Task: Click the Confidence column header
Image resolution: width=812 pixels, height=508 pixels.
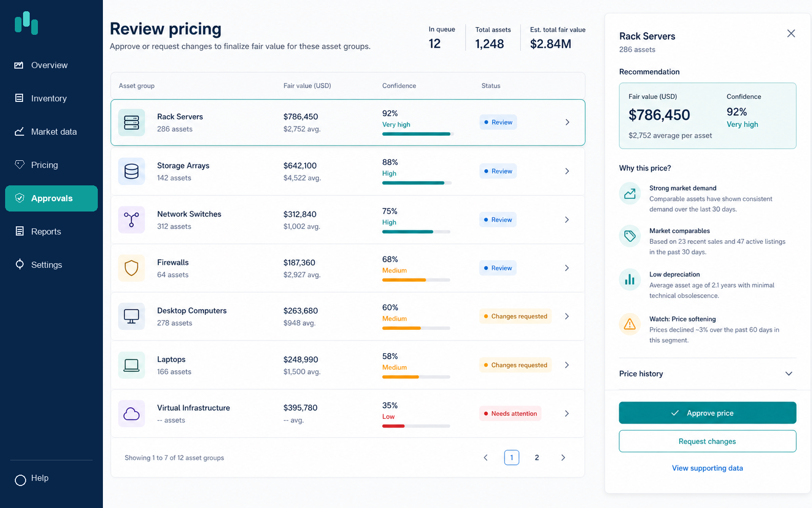Action: click(399, 86)
